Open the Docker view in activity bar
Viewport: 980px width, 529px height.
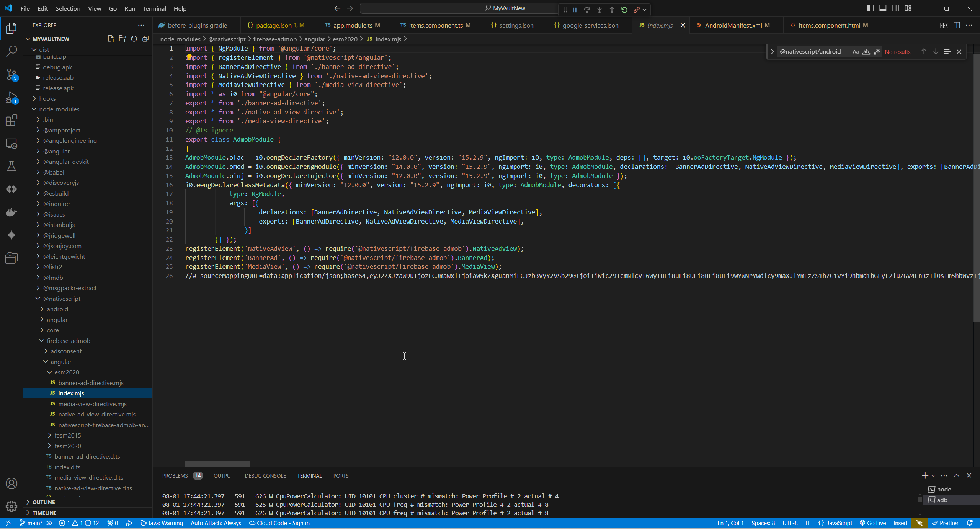click(11, 212)
